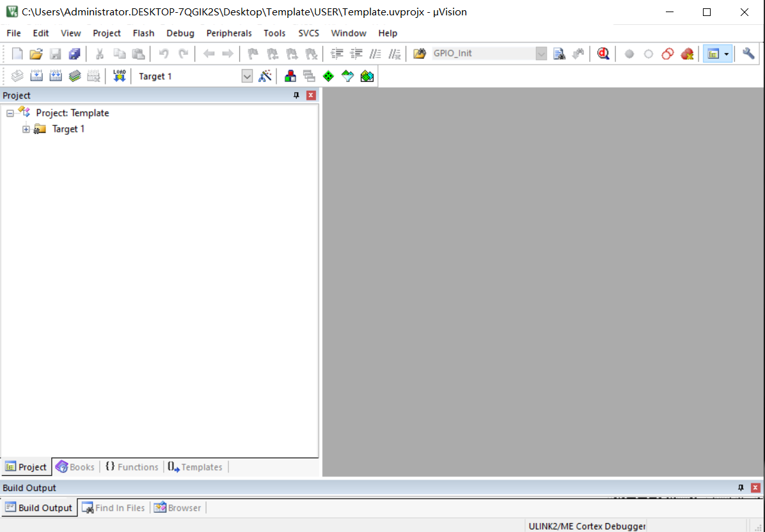Click ULINK2/ME Cortex Debugger status text
Viewport: 765px width, 532px height.
coord(587,527)
